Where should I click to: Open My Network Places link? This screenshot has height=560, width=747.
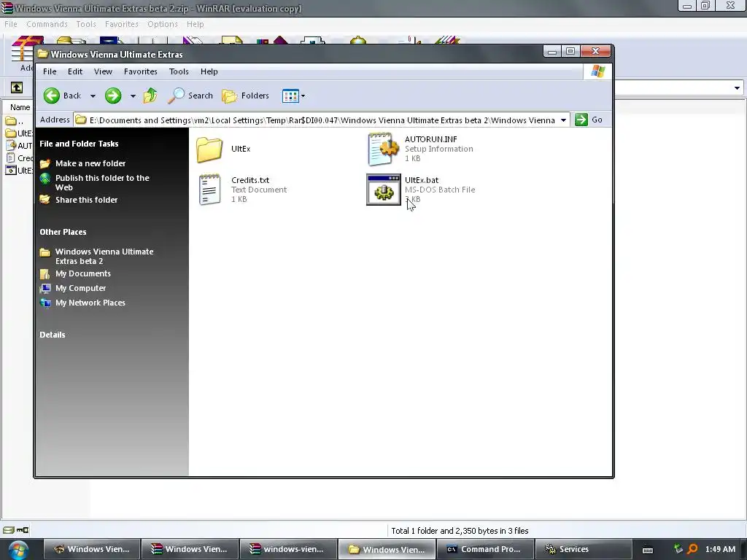90,303
